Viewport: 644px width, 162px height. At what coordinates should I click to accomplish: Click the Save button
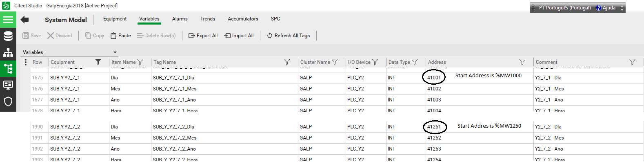pyautogui.click(x=32, y=36)
